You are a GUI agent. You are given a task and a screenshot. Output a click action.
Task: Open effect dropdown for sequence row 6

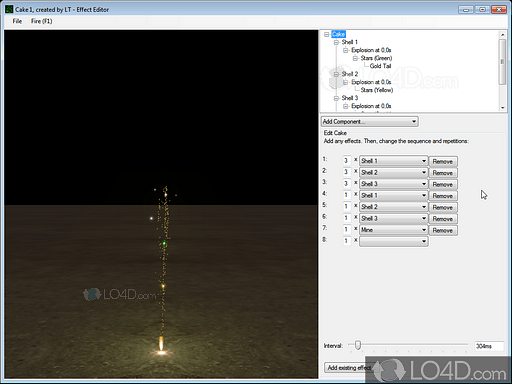394,218
